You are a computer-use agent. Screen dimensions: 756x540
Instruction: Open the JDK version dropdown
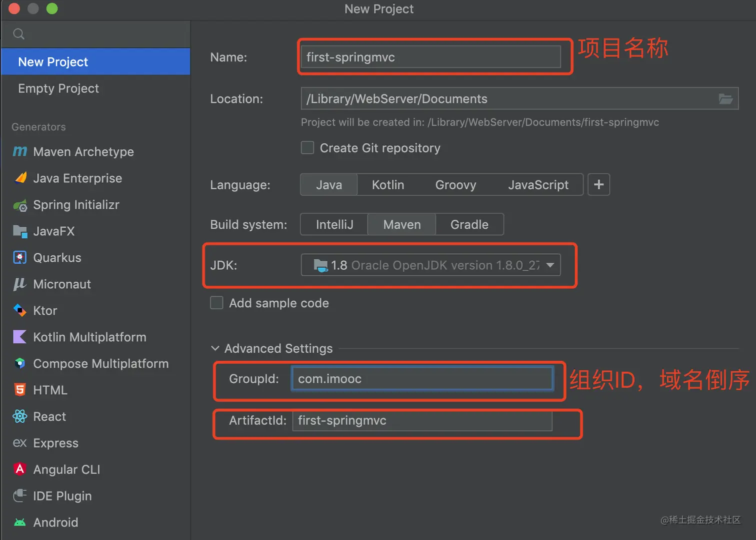430,265
